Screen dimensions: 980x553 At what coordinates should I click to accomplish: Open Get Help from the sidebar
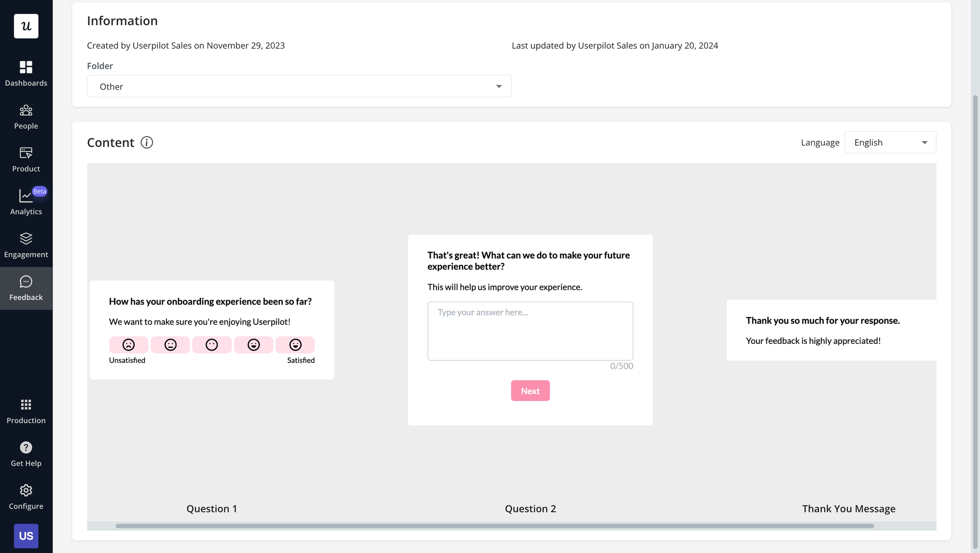26,453
